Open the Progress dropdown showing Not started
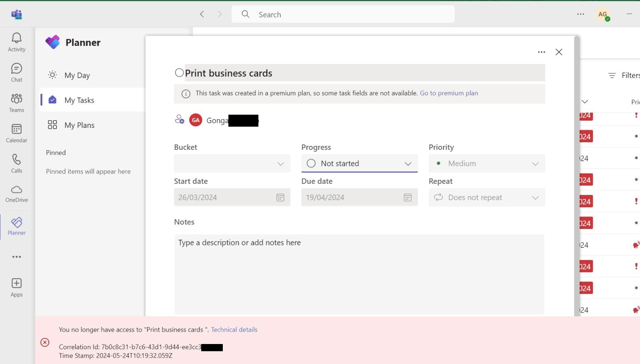The height and width of the screenshot is (364, 640). 359,163
